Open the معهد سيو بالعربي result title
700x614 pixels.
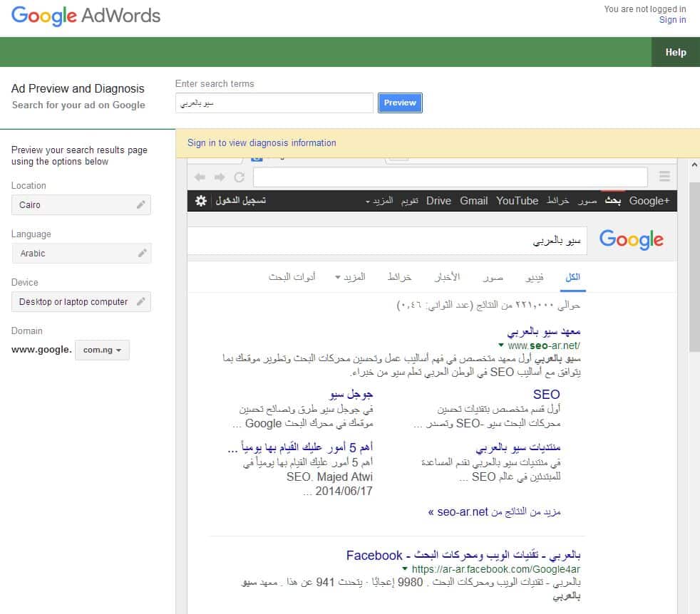point(544,331)
